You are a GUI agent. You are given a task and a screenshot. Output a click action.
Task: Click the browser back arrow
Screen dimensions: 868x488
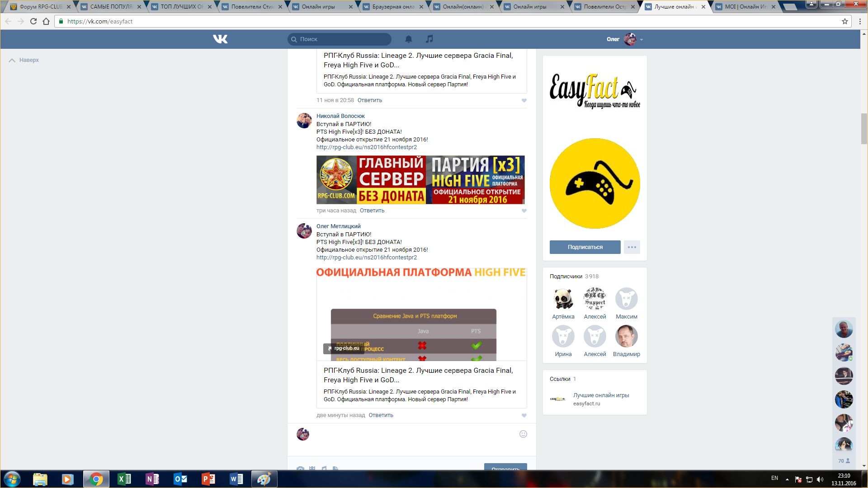[x=8, y=21]
